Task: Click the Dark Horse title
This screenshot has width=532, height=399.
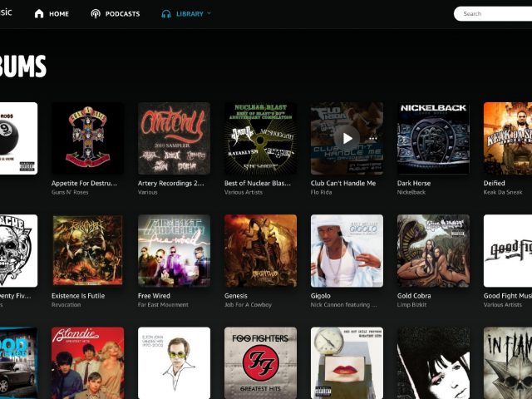Action: (x=414, y=183)
